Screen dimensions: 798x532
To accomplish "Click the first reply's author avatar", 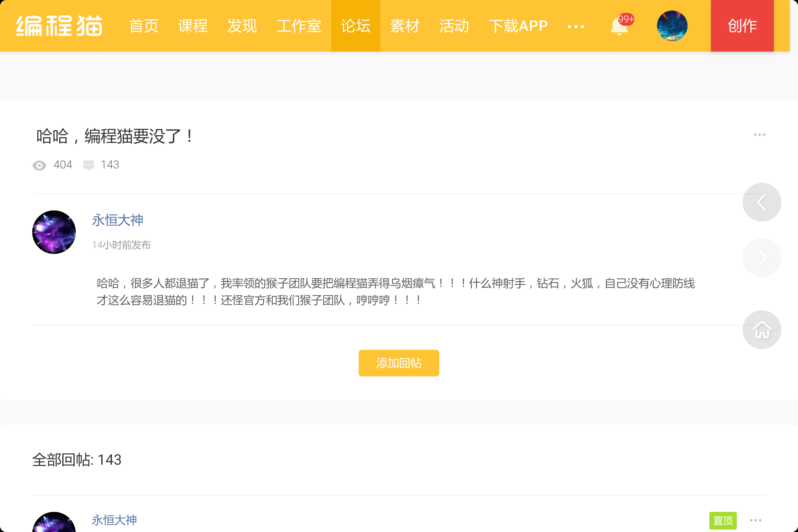I will pos(54,522).
